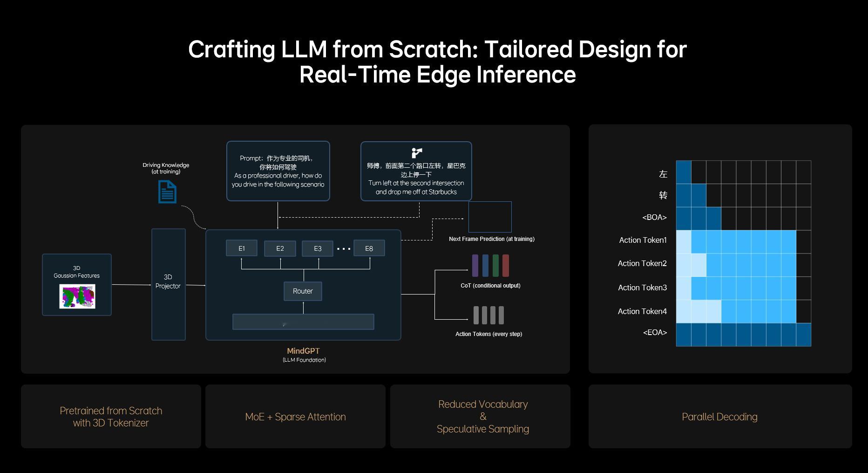Click the E1 expert block

click(x=242, y=248)
